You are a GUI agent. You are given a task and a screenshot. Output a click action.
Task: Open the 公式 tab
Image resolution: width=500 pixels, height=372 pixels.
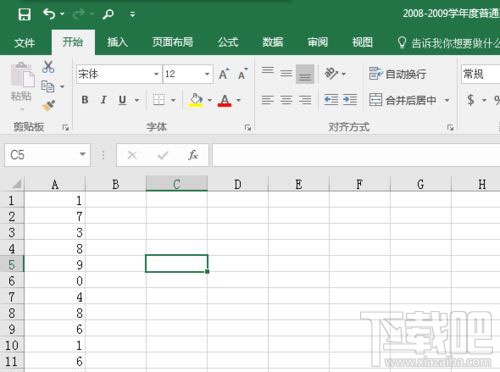(228, 42)
